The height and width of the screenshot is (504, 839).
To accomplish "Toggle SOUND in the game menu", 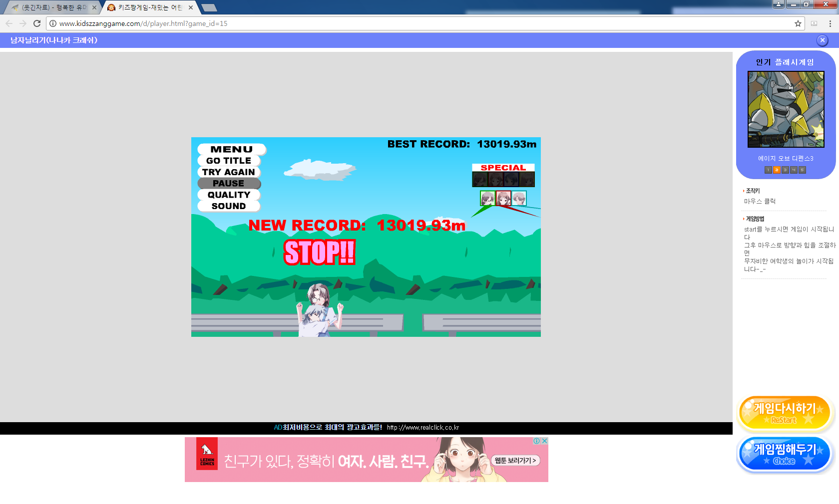I will (x=229, y=206).
